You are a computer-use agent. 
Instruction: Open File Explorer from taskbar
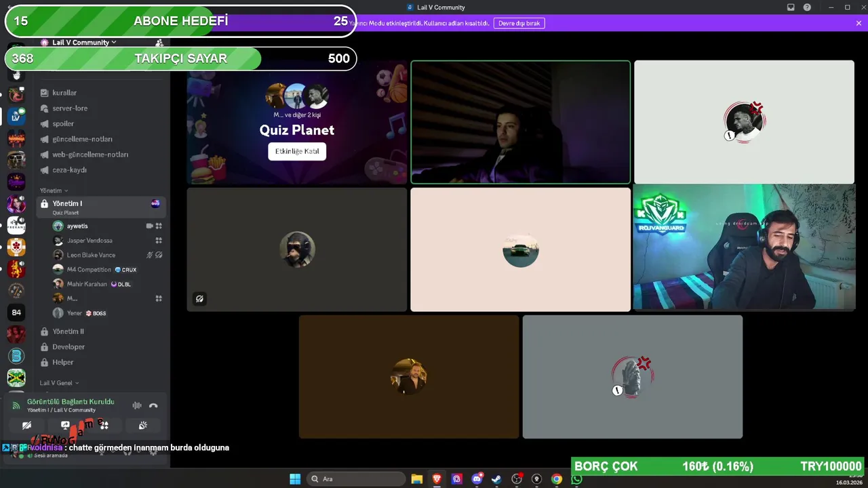417,479
